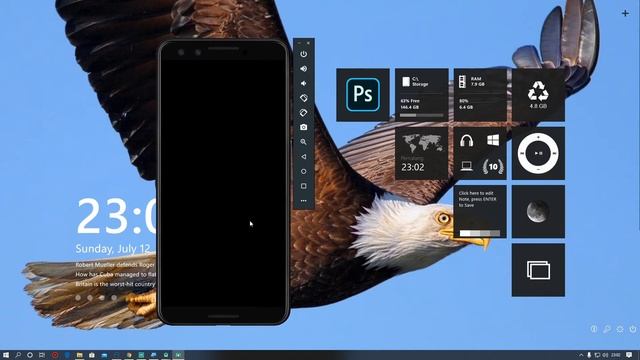Tap the emulator back triangle button

(x=303, y=157)
